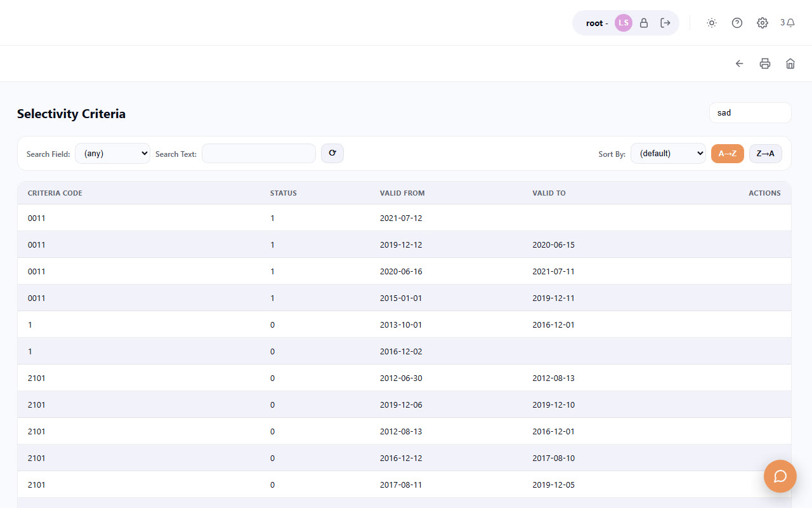Click code 2101 in the 2012-06-30 row

pyautogui.click(x=37, y=378)
